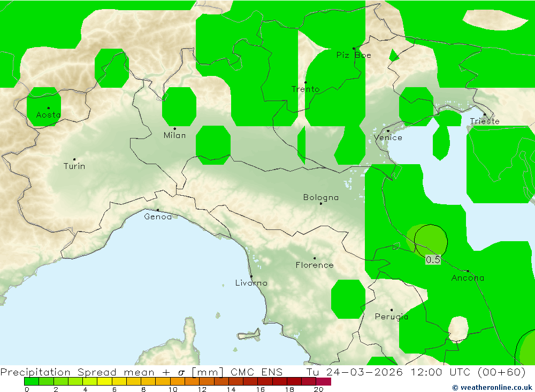Click the Perugia city label
535x392 pixels.
click(x=392, y=317)
